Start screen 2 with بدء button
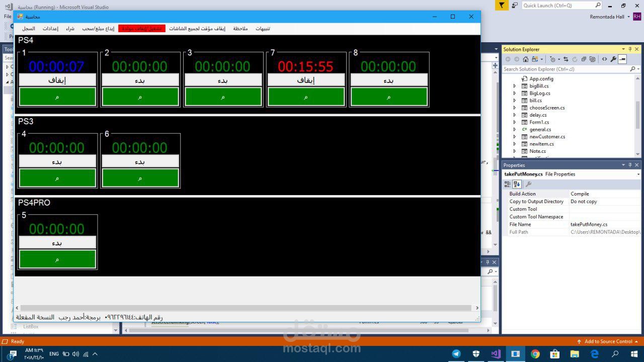 tap(140, 79)
